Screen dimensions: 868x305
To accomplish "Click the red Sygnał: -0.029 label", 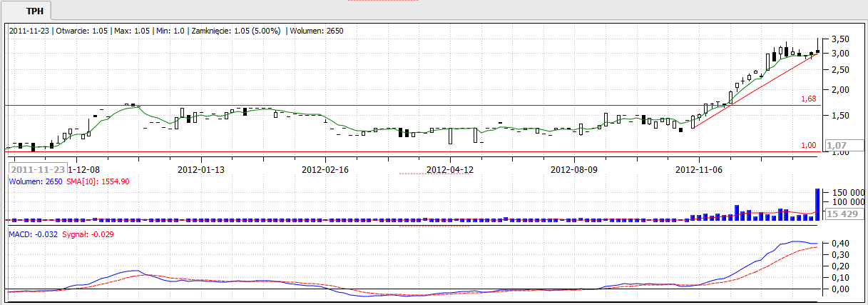I will click(88, 234).
